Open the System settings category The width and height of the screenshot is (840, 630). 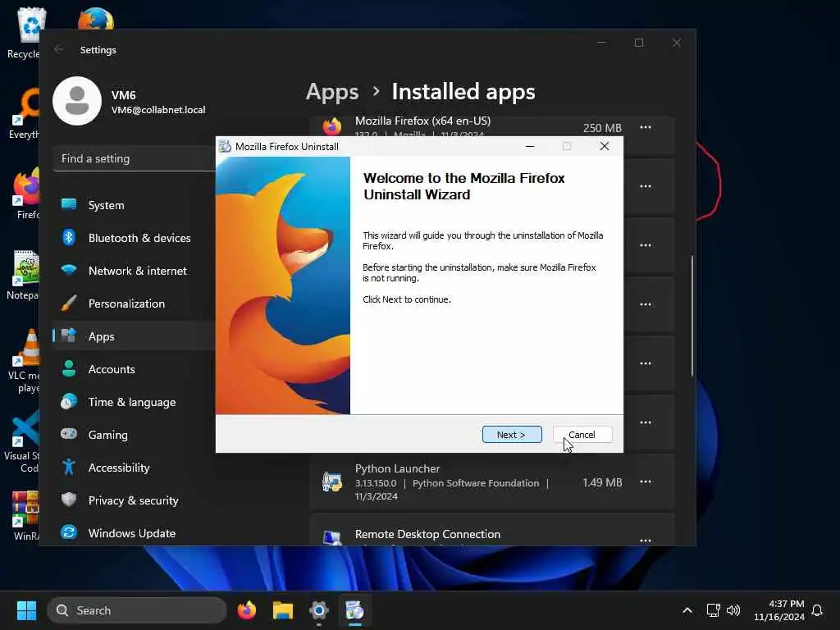click(134, 205)
